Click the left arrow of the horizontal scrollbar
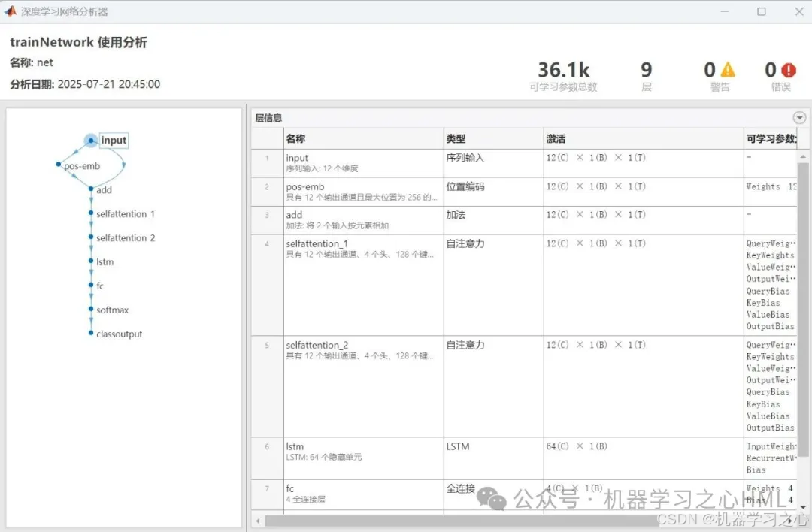 (257, 520)
